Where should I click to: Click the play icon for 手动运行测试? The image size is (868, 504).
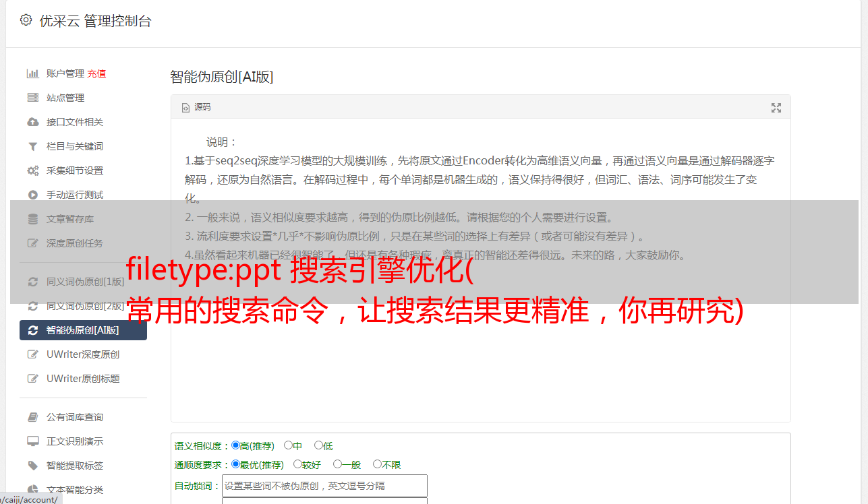tap(32, 195)
